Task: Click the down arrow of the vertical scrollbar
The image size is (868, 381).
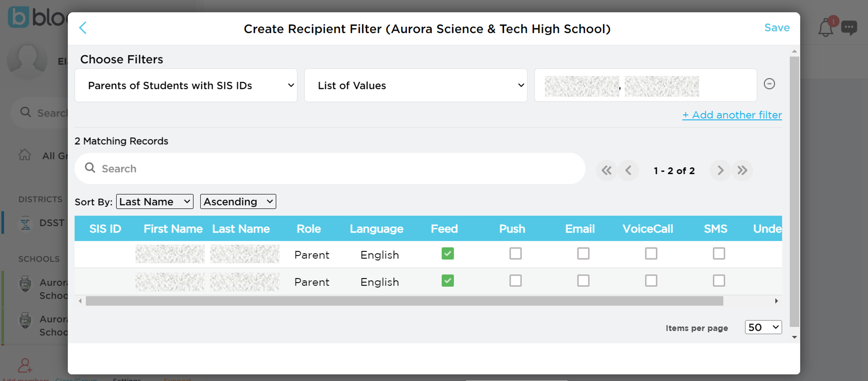Action: tap(794, 337)
